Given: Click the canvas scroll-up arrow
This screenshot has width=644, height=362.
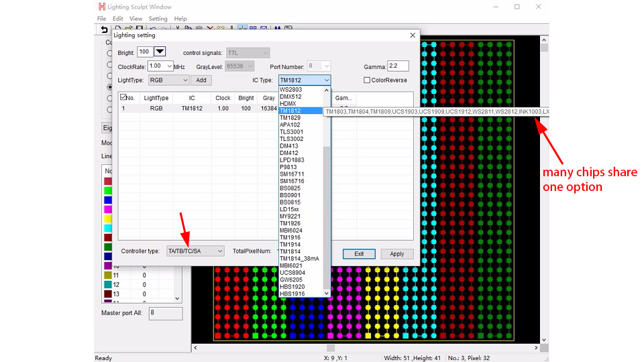Looking at the screenshot, I should [544, 40].
